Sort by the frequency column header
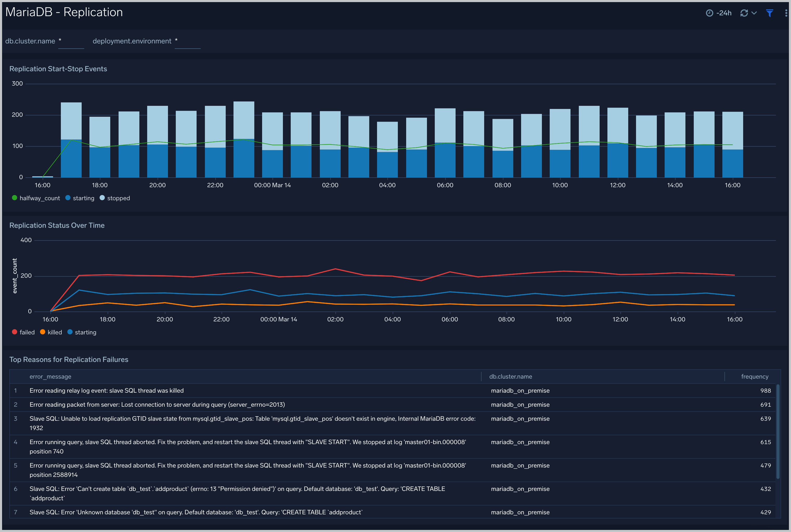Screen dimensions: 791x532 (x=755, y=377)
